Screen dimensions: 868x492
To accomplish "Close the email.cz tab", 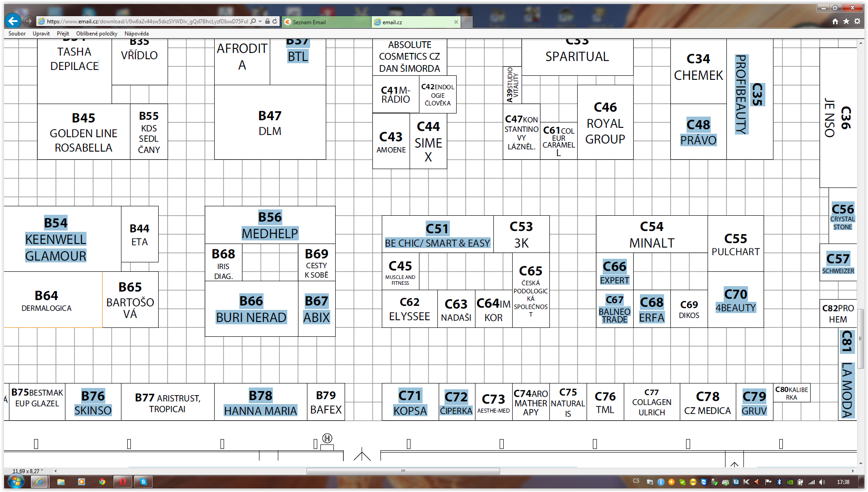I will click(x=456, y=22).
